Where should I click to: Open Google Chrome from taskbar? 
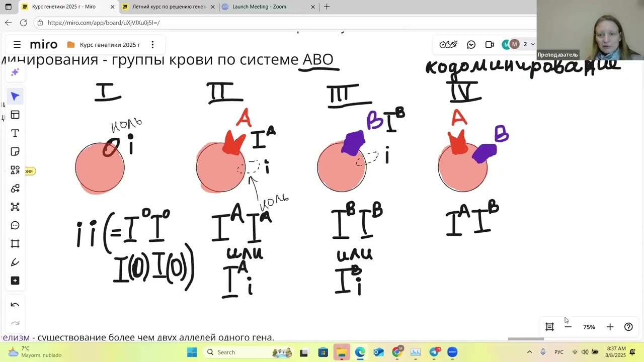click(x=397, y=352)
